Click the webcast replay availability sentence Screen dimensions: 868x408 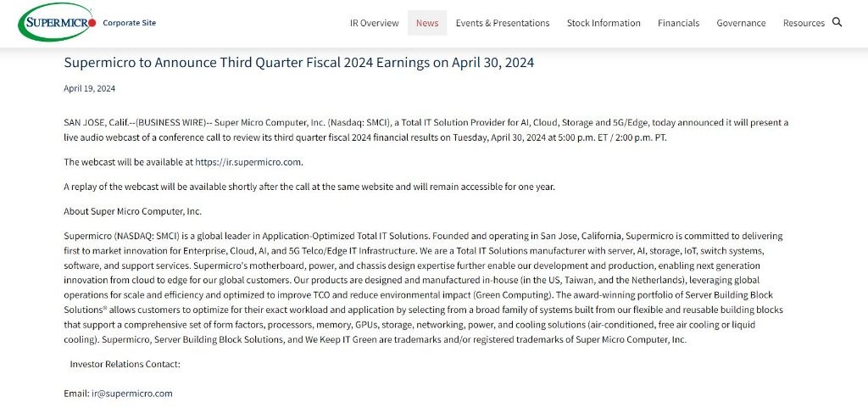(x=309, y=187)
